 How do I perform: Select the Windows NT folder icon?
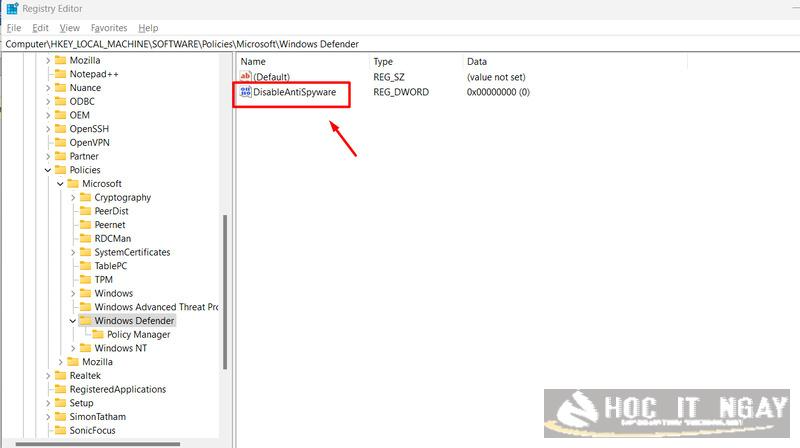pos(86,348)
